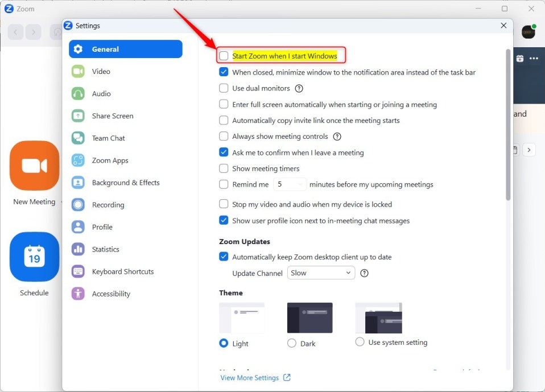Select Use system setting radio button

click(x=360, y=342)
